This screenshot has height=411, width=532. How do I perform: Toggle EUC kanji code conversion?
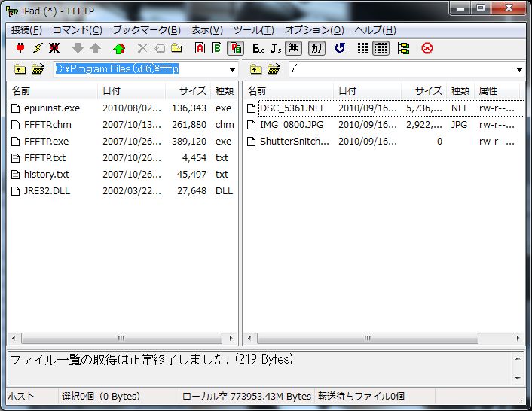258,48
